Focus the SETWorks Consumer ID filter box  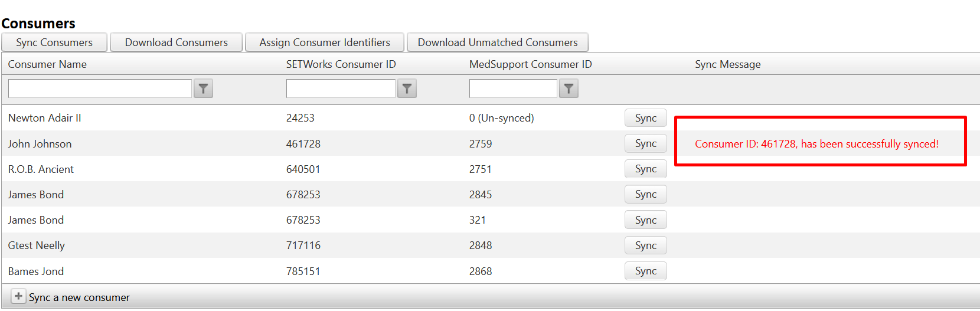point(341,89)
